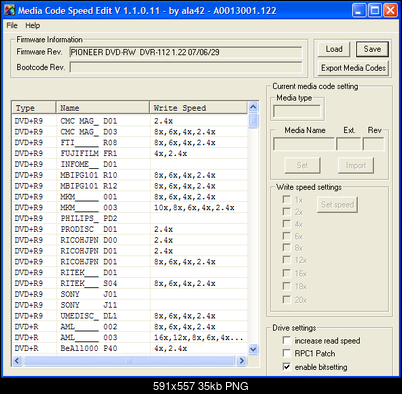
Task: Click the vertical scrollbar thumb
Action: (253, 121)
